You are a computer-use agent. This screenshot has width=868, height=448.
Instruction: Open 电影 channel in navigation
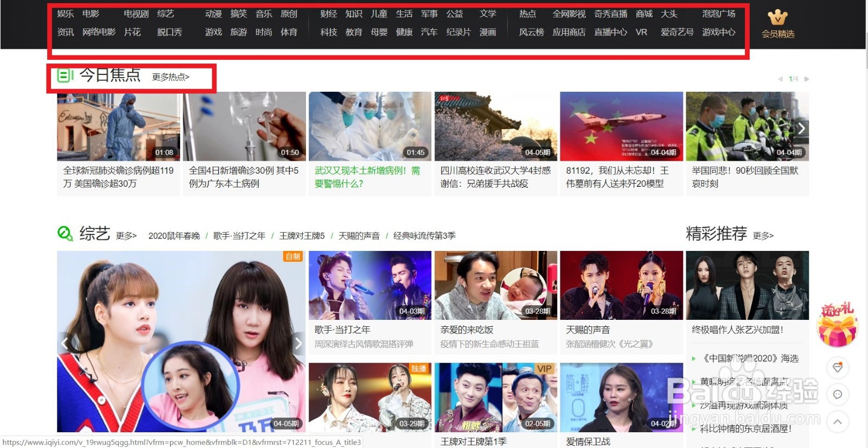(91, 14)
